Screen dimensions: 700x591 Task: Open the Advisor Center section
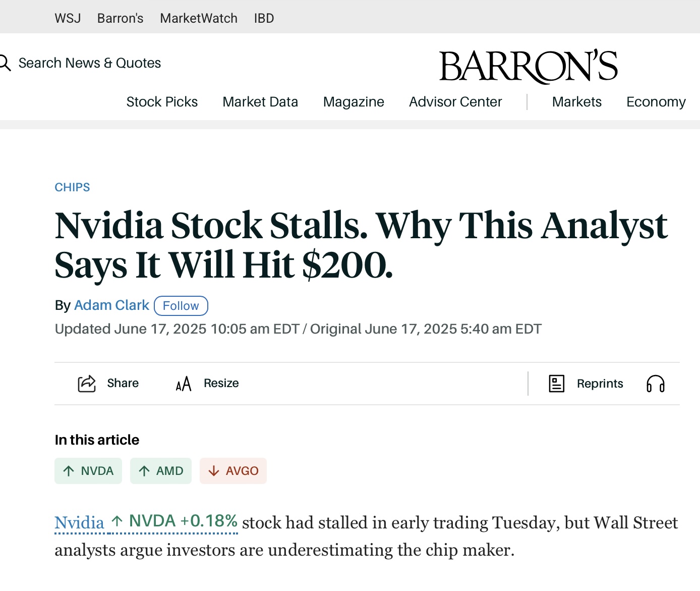coord(455,102)
